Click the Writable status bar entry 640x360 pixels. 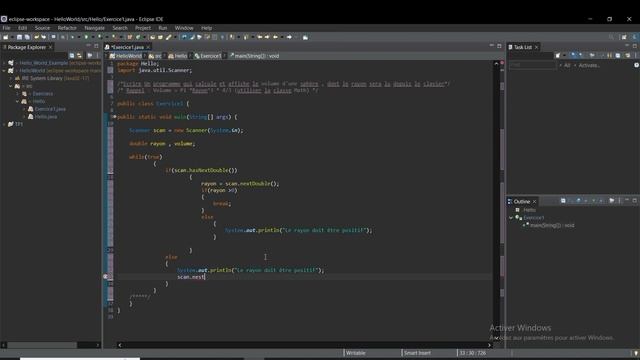[x=356, y=353]
